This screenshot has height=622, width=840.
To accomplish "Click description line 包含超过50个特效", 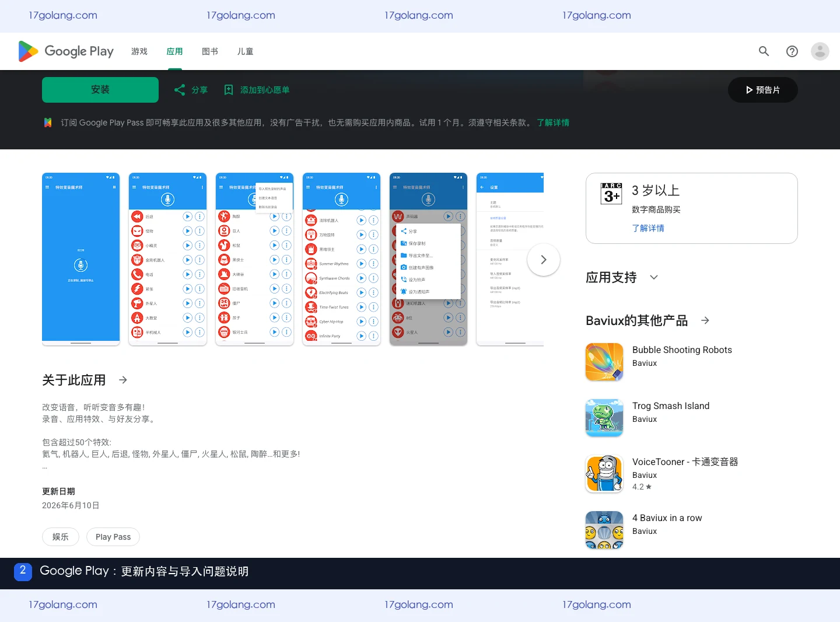I will click(x=76, y=442).
